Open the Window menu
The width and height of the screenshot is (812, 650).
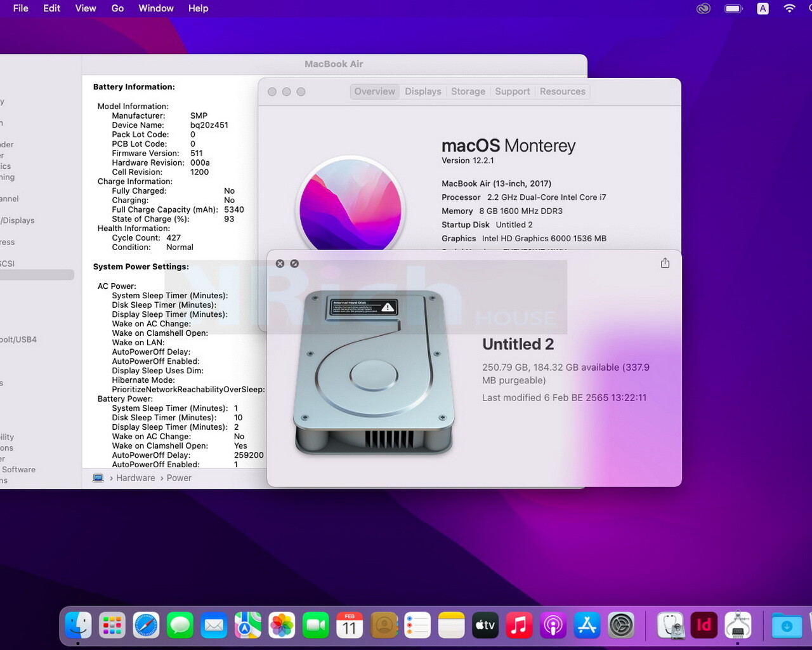point(156,8)
